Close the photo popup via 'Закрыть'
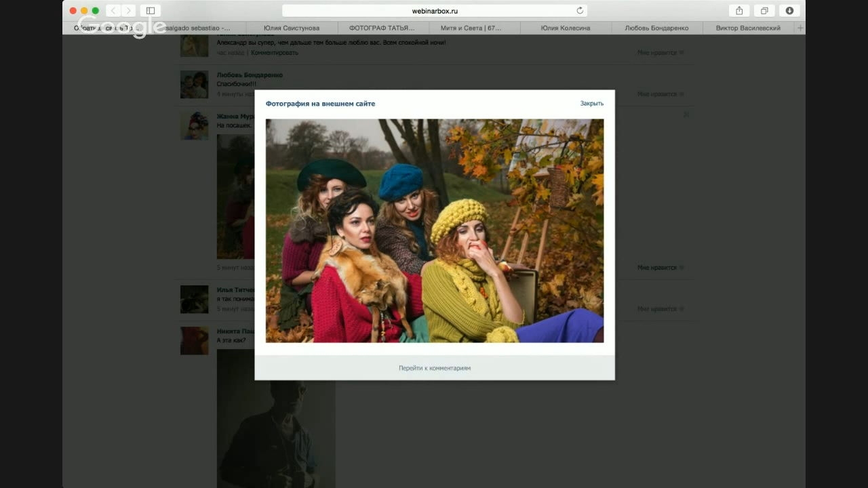The width and height of the screenshot is (868, 488). coord(591,104)
